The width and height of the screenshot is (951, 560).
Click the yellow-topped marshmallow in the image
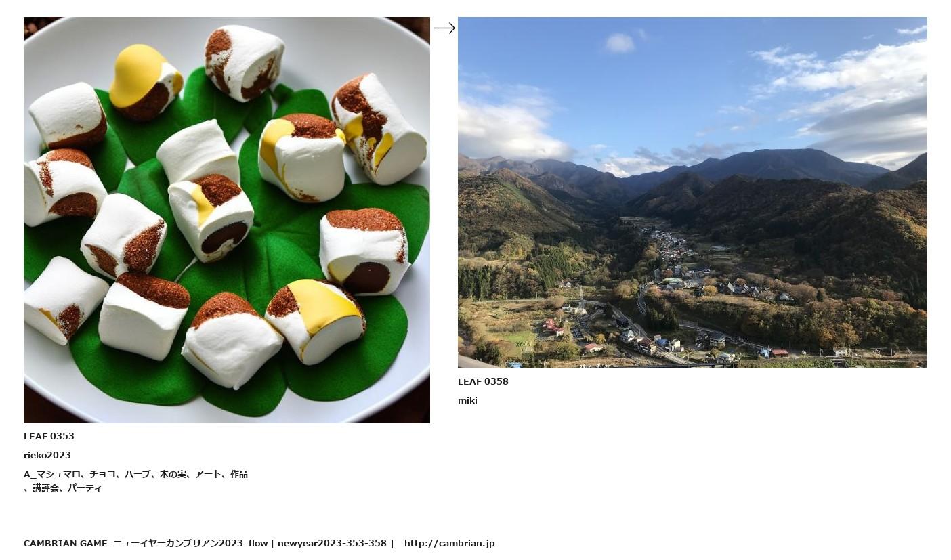click(144, 82)
